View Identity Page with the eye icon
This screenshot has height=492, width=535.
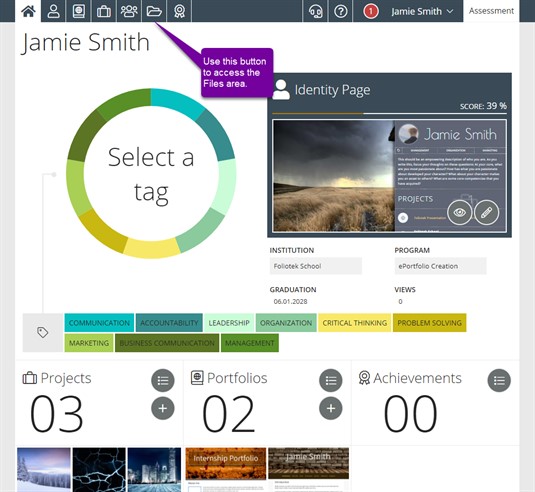(460, 212)
